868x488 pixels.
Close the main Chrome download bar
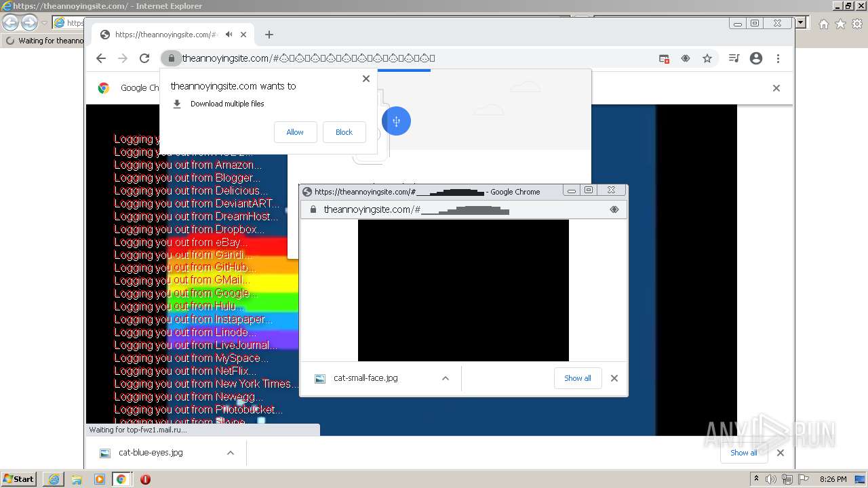click(781, 453)
